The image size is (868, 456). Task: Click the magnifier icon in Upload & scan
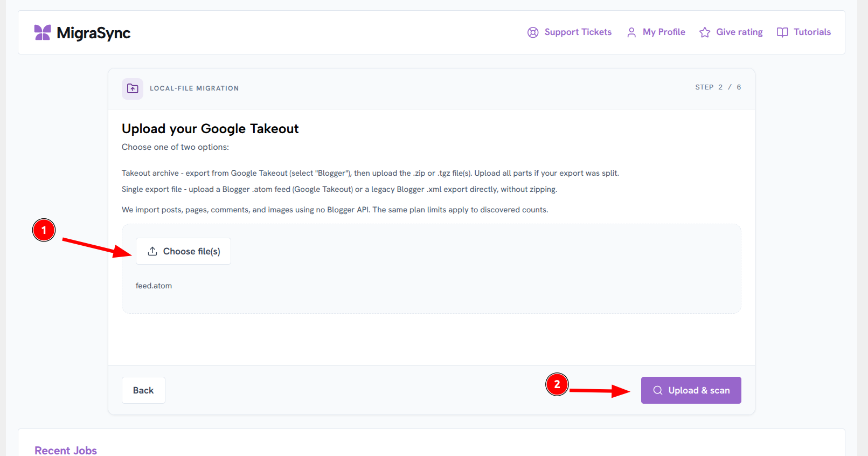point(658,390)
